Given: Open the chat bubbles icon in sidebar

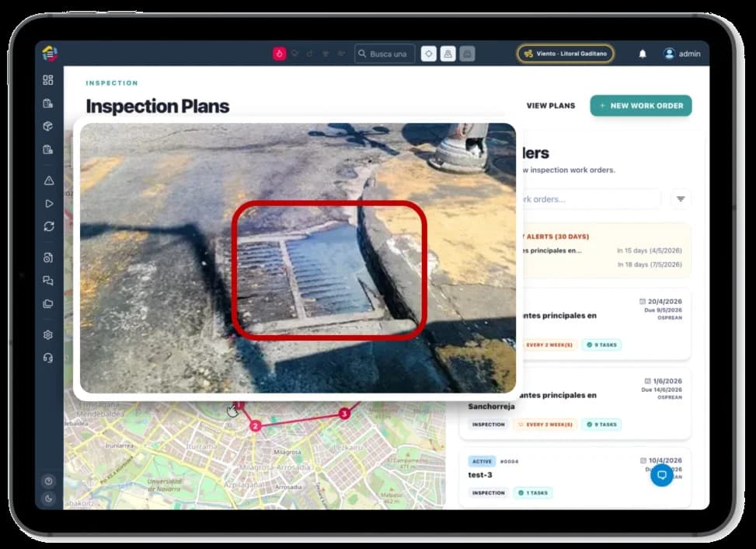Looking at the screenshot, I should (x=47, y=280).
